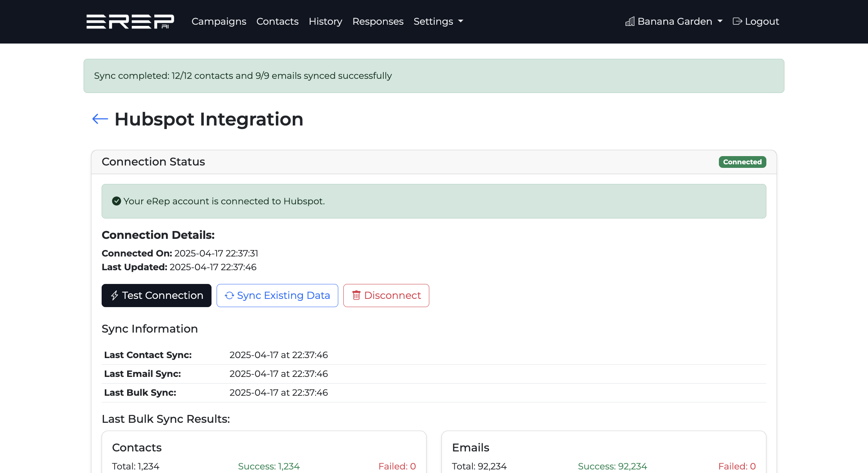Disconnect the Hubspot integration

click(x=386, y=295)
